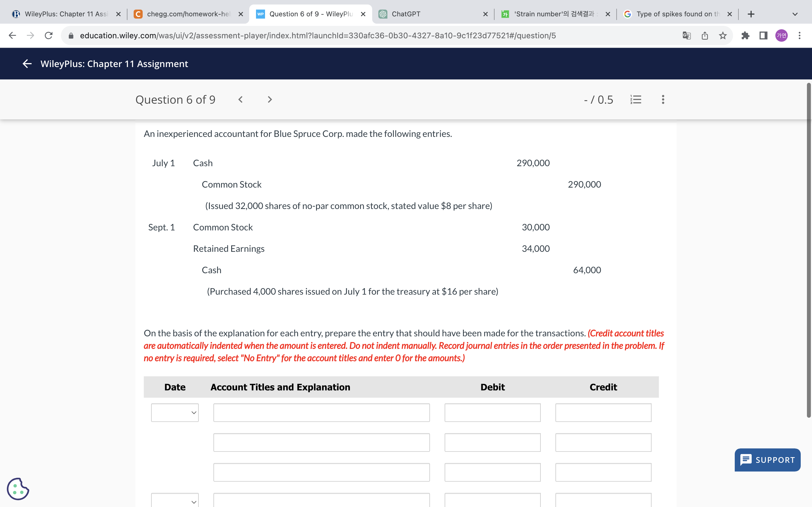Reload the page
The image size is (812, 507).
[x=49, y=35]
